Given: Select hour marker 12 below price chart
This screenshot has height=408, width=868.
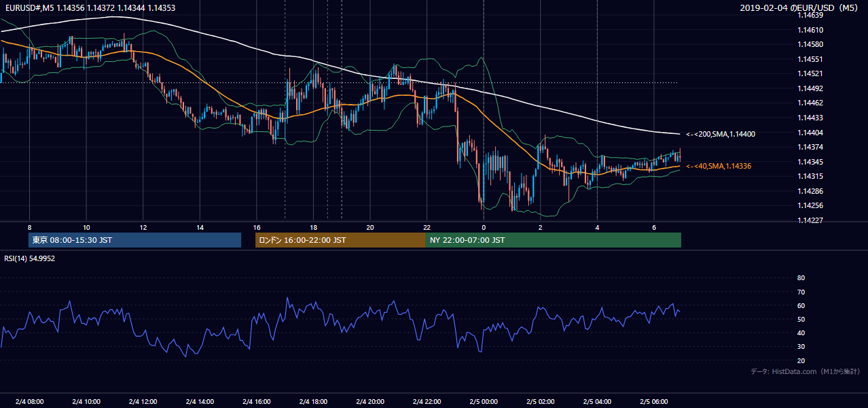Looking at the screenshot, I should (x=143, y=227).
